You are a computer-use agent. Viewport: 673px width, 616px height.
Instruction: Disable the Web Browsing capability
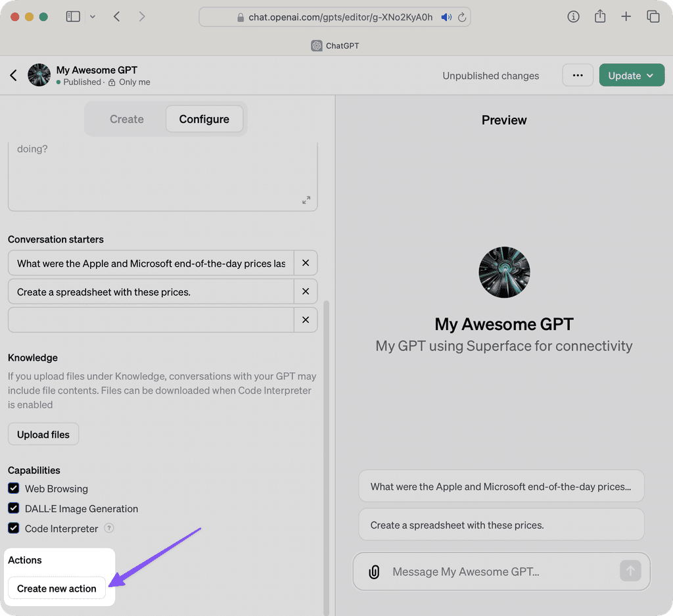pos(13,488)
